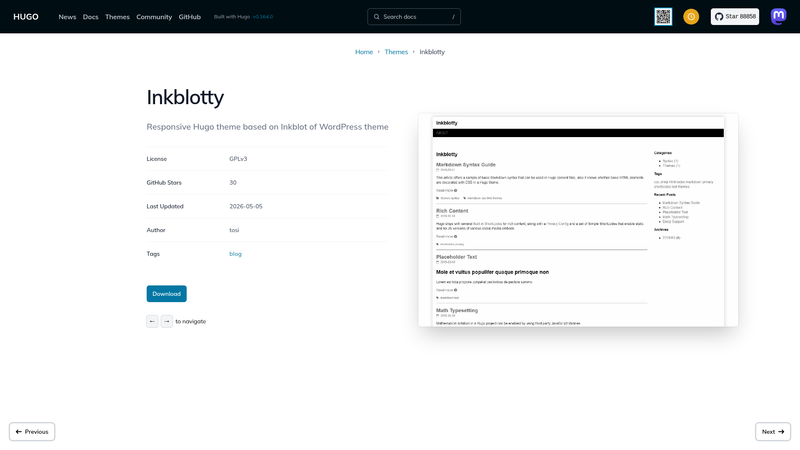This screenshot has width=800, height=450.
Task: Open the blog tag link
Action: (235, 254)
